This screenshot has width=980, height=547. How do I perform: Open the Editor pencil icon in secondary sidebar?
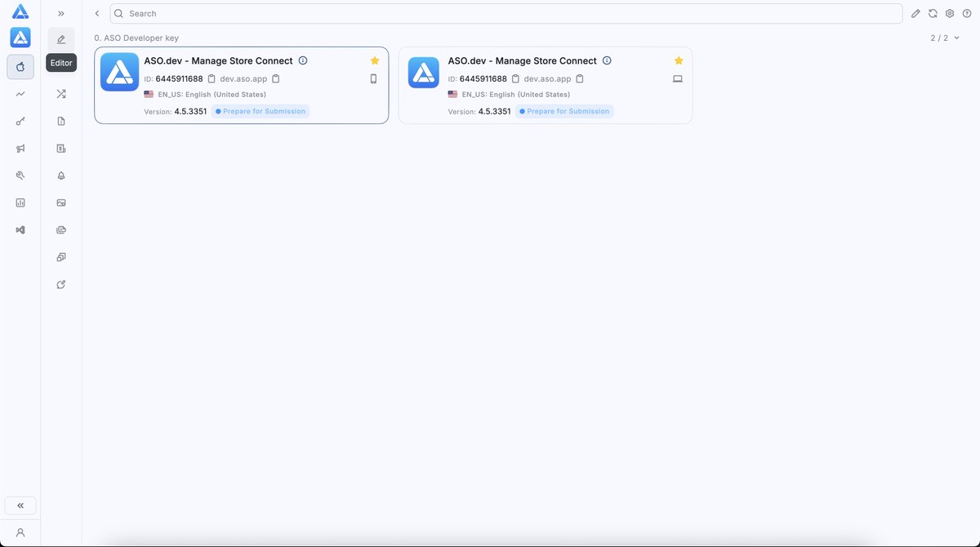[x=61, y=39]
